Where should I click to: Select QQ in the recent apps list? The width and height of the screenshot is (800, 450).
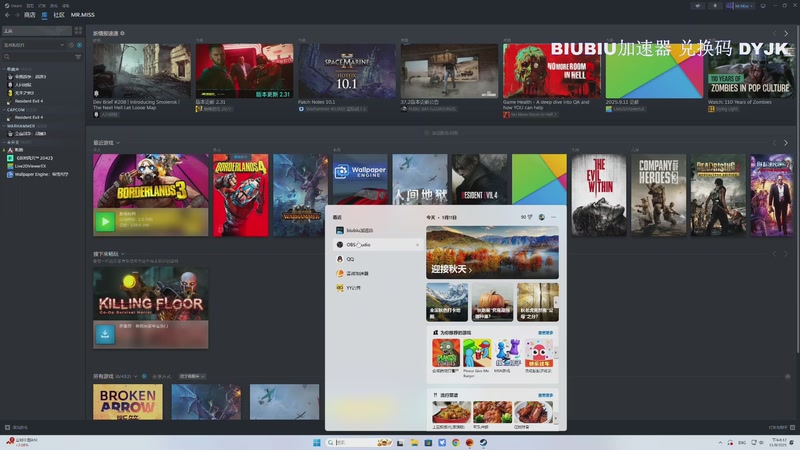[378, 259]
